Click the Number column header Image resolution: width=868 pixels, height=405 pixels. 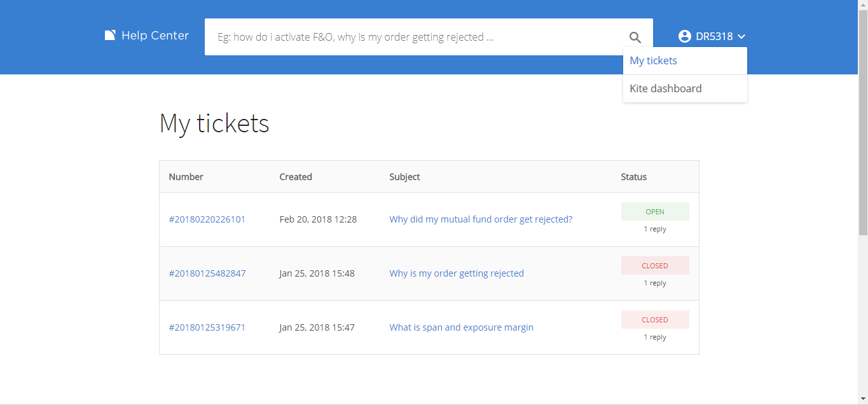coord(186,177)
